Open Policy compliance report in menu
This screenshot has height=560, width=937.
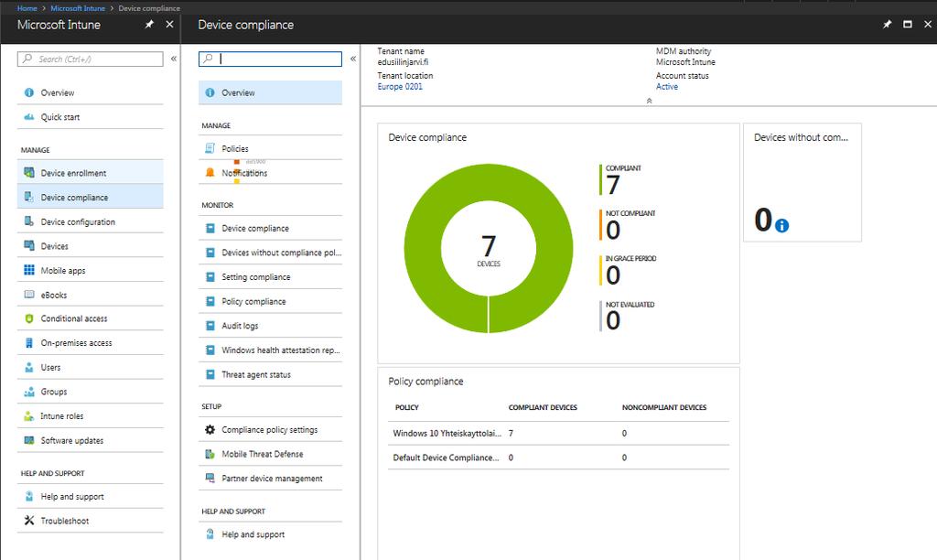pos(270,301)
